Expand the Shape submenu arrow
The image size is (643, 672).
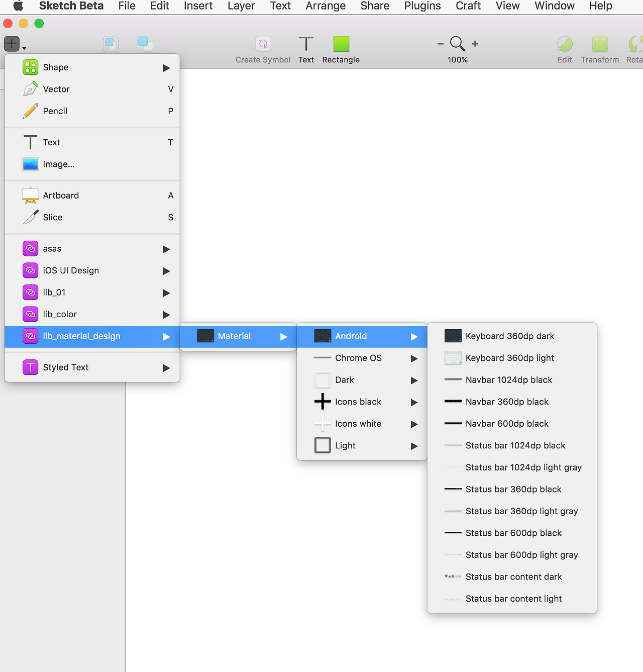point(166,68)
